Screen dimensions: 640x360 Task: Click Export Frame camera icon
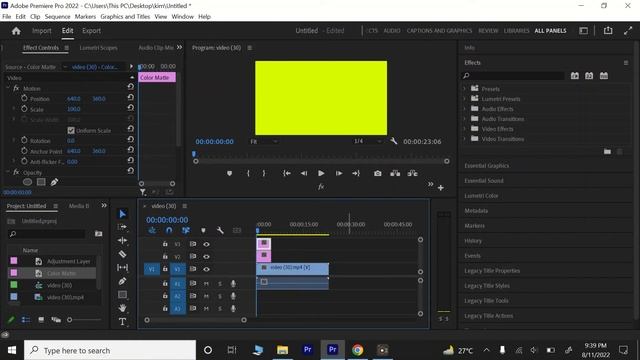[x=378, y=173]
